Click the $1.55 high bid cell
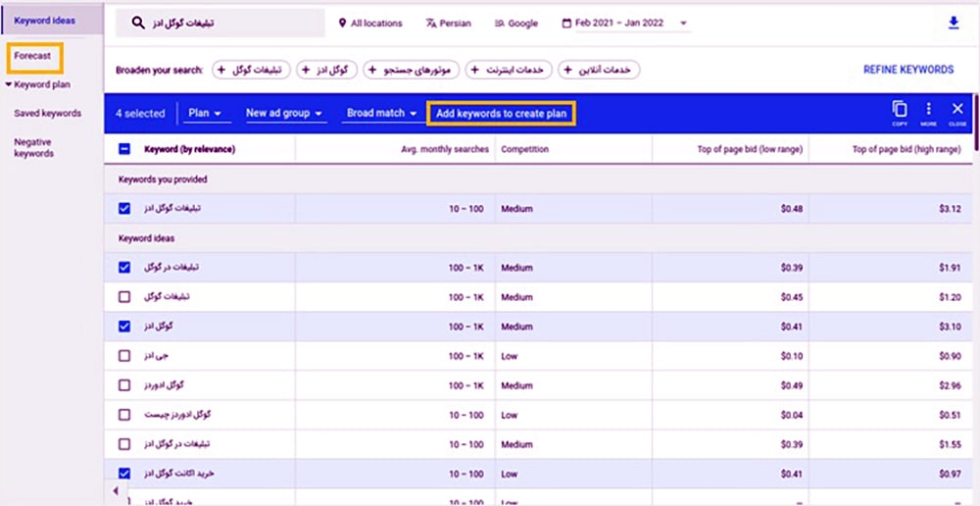Screen dimensions: 980x506 coord(950,444)
